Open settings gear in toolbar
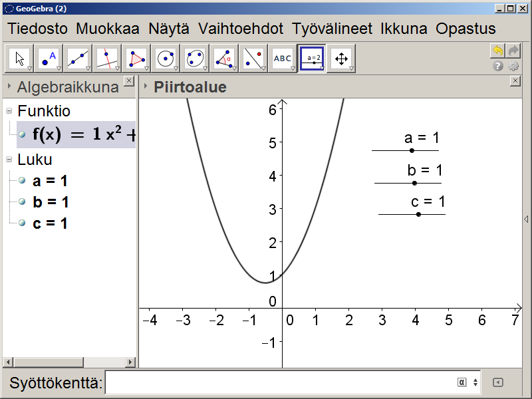This screenshot has height=399, width=532. click(x=513, y=66)
